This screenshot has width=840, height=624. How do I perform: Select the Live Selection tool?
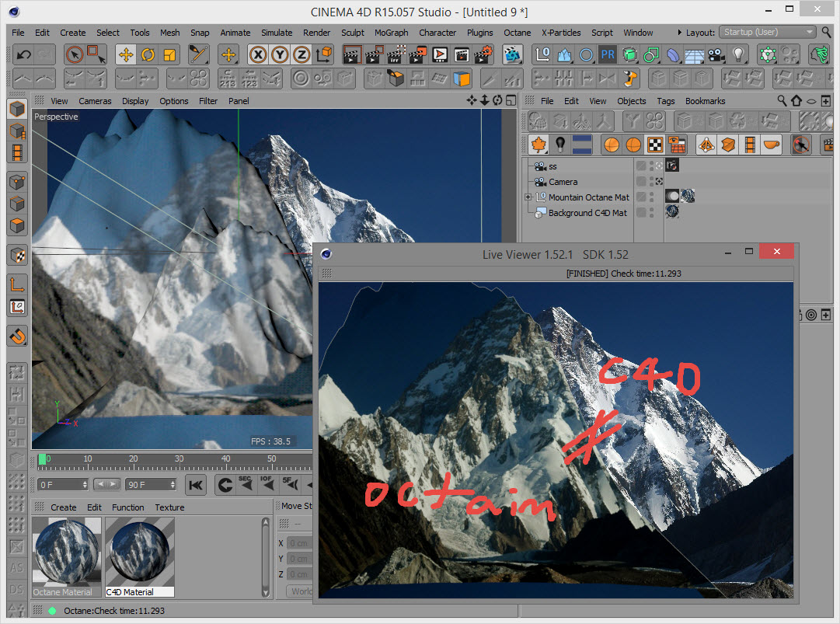tap(75, 54)
